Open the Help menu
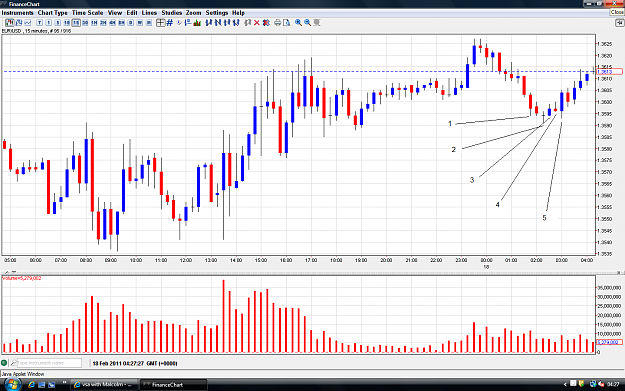The width and height of the screenshot is (625, 391). [x=238, y=13]
